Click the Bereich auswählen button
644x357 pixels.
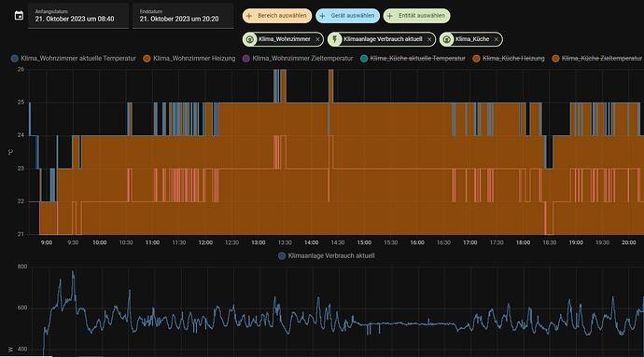point(277,16)
